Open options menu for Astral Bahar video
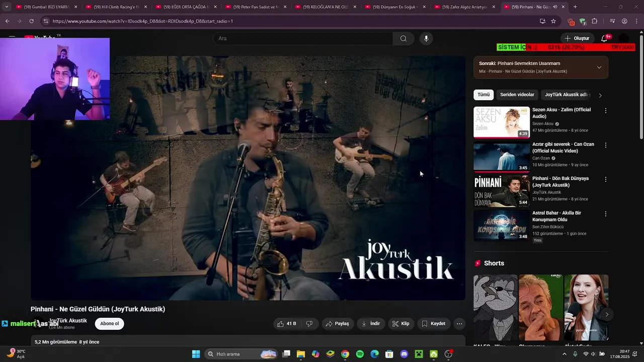The width and height of the screenshot is (644, 362). [x=606, y=214]
